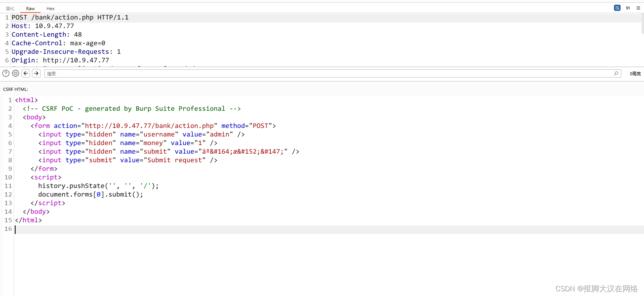Open search settings gear icon
The width and height of the screenshot is (644, 296).
(16, 73)
